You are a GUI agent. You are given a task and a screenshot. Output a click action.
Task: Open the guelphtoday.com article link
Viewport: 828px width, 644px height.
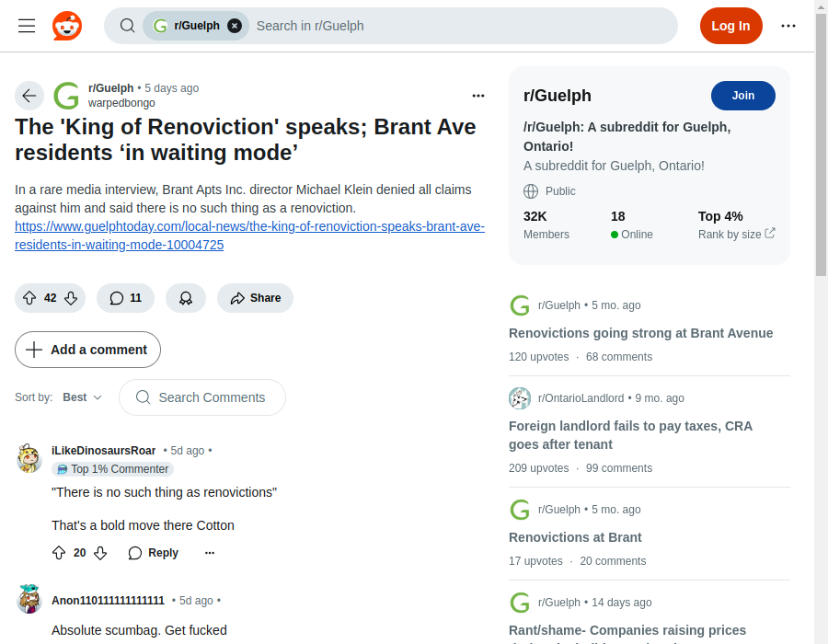click(249, 236)
